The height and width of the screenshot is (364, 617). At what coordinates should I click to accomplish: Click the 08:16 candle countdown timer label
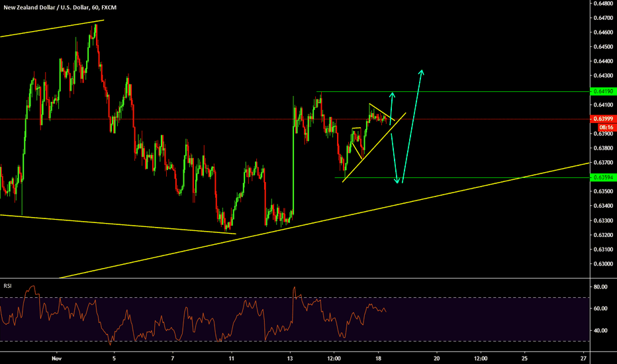[602, 126]
